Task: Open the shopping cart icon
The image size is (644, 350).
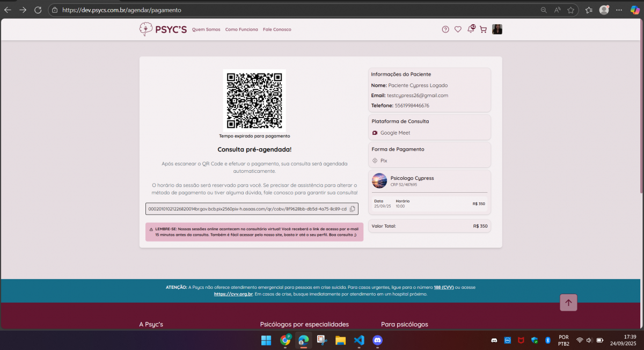Action: (x=483, y=30)
